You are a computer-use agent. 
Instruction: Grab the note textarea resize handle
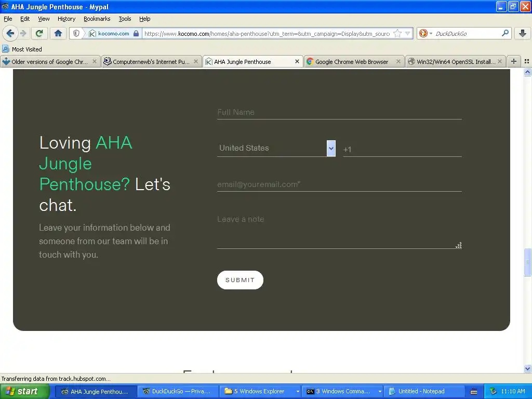[459, 245]
